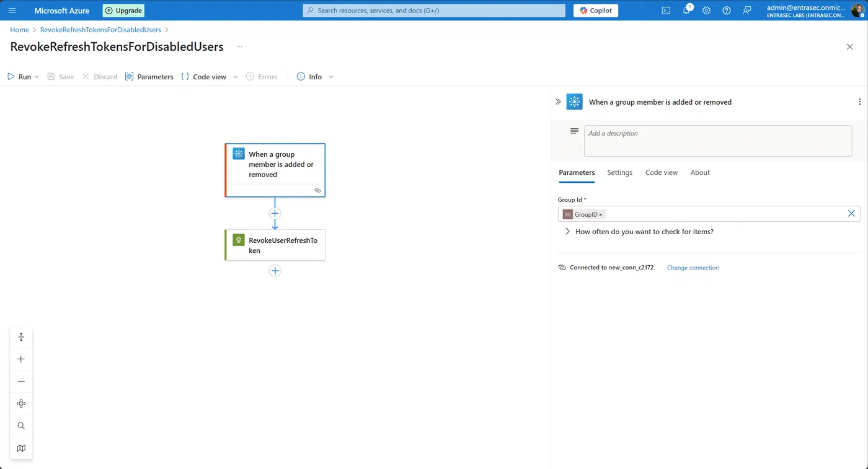This screenshot has width=868, height=469.
Task: Open the trigger panel three-dot menu
Action: (x=859, y=102)
